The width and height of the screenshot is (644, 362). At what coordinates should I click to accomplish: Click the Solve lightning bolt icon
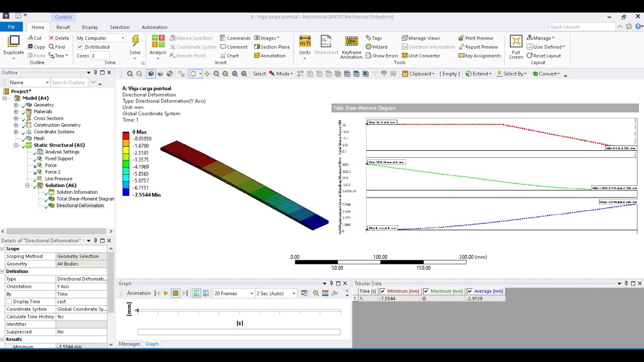coord(135,41)
